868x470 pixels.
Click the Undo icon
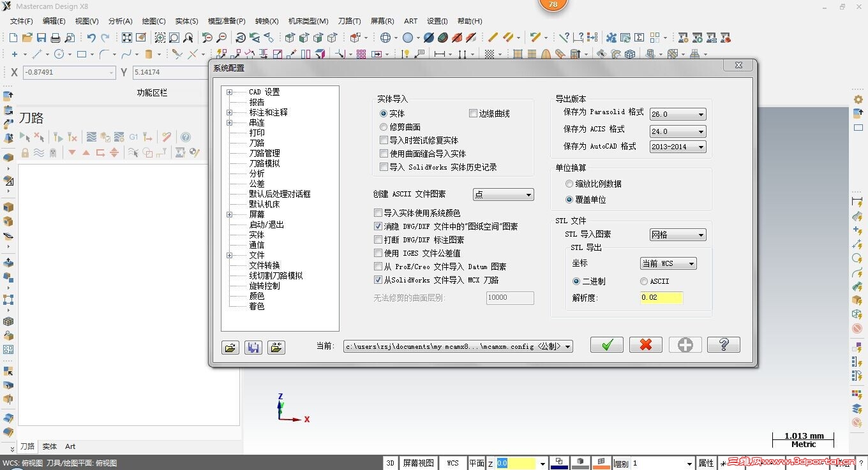click(91, 38)
